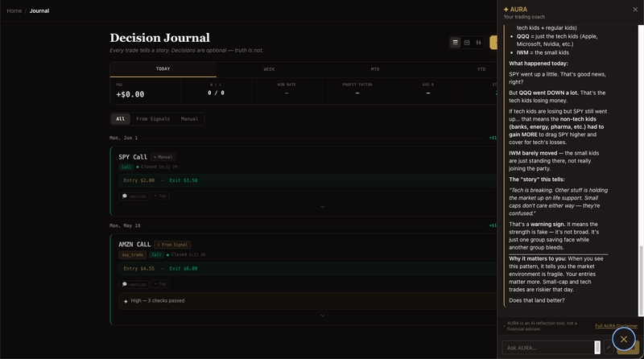Click the Mon, May 18 date header

tap(125, 225)
